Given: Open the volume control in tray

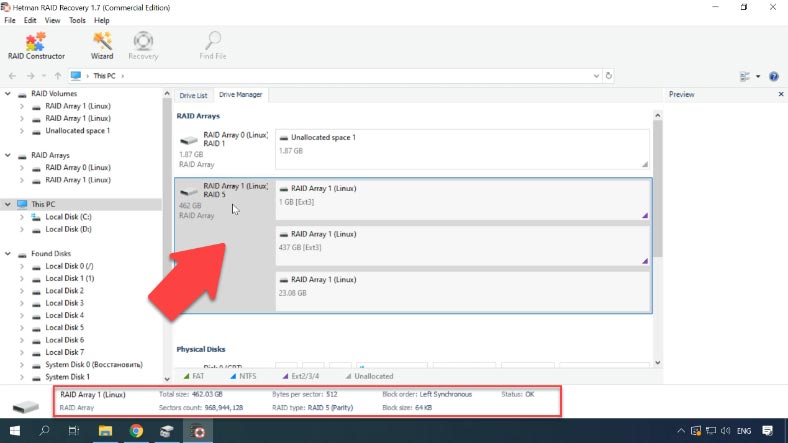Looking at the screenshot, I should click(x=725, y=431).
